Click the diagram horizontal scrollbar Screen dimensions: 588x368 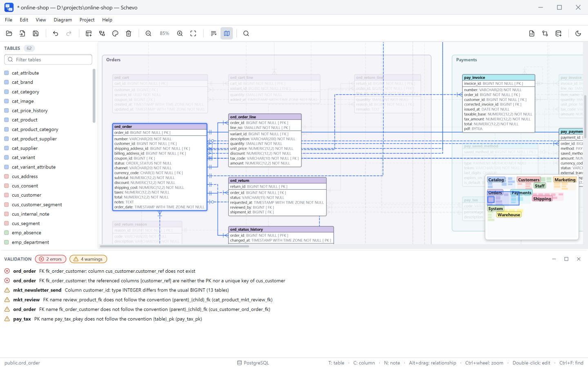[x=174, y=246]
